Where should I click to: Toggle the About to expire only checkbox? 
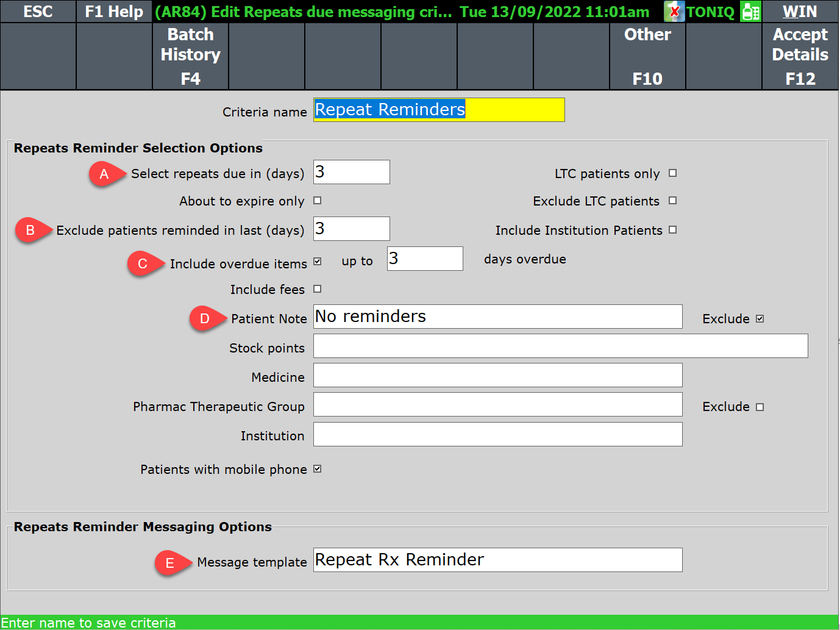(317, 201)
